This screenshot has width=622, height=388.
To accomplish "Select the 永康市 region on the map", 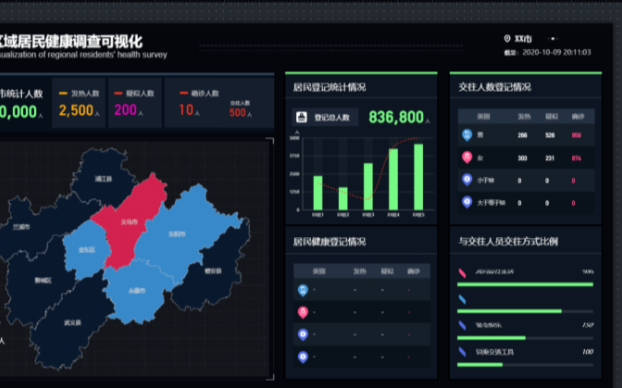I will (x=137, y=292).
